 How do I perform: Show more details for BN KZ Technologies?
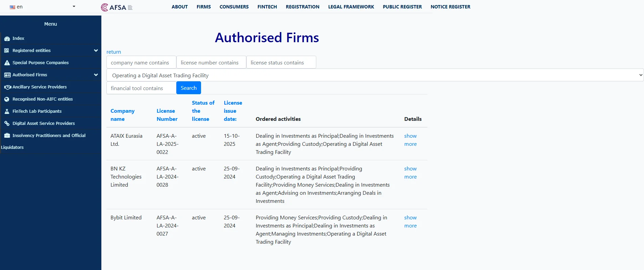(411, 173)
